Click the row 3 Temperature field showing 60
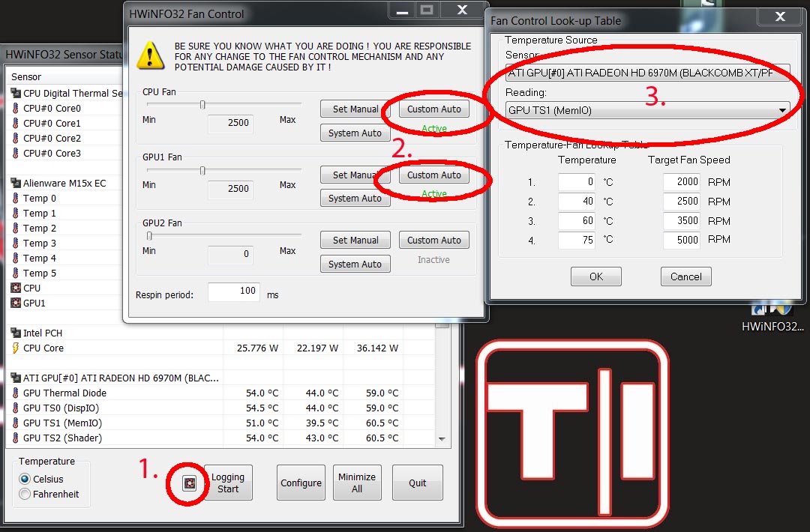 (x=577, y=221)
